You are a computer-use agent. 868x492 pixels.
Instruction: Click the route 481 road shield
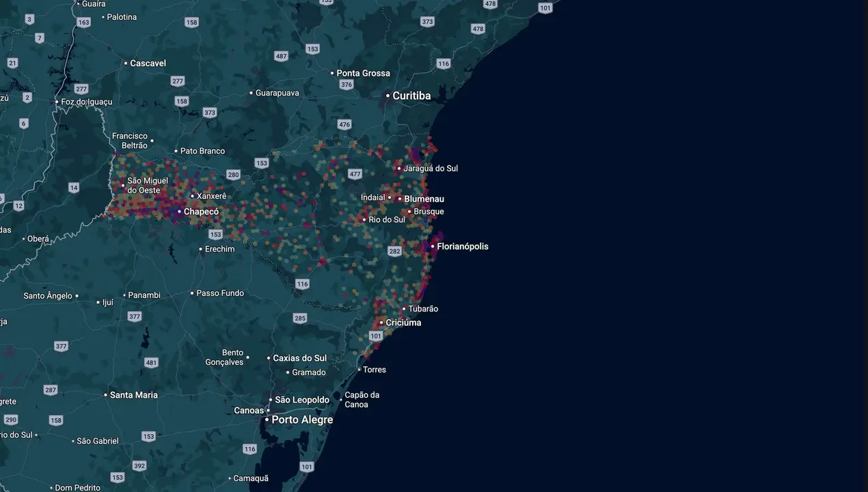click(152, 363)
